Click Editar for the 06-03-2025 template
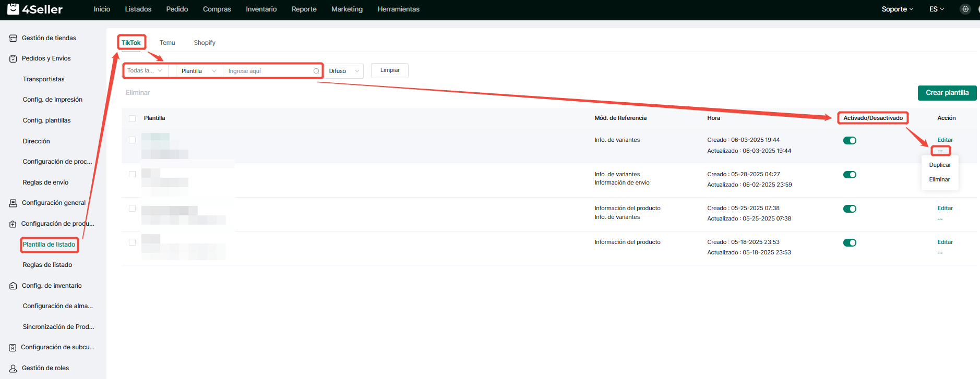 coord(945,140)
